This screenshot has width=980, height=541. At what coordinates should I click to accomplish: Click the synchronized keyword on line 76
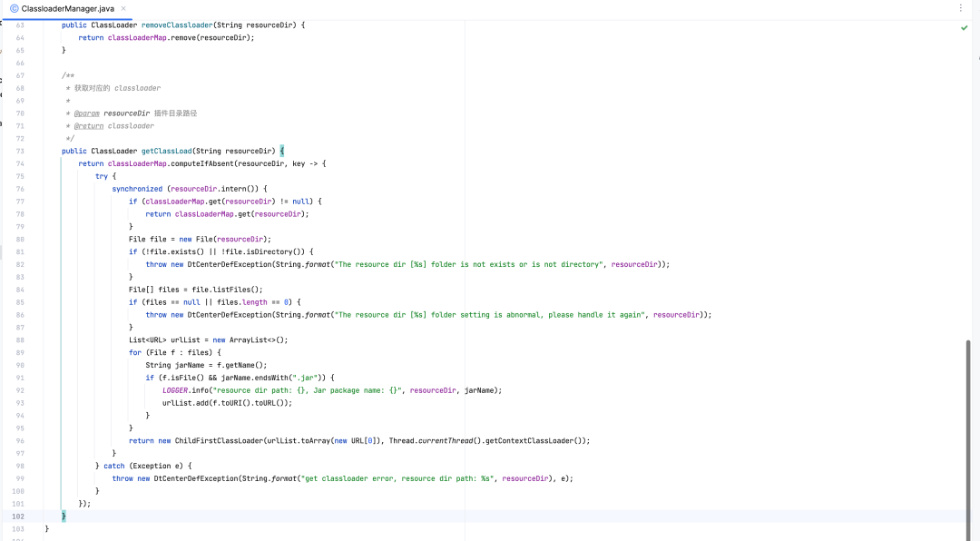pos(137,189)
